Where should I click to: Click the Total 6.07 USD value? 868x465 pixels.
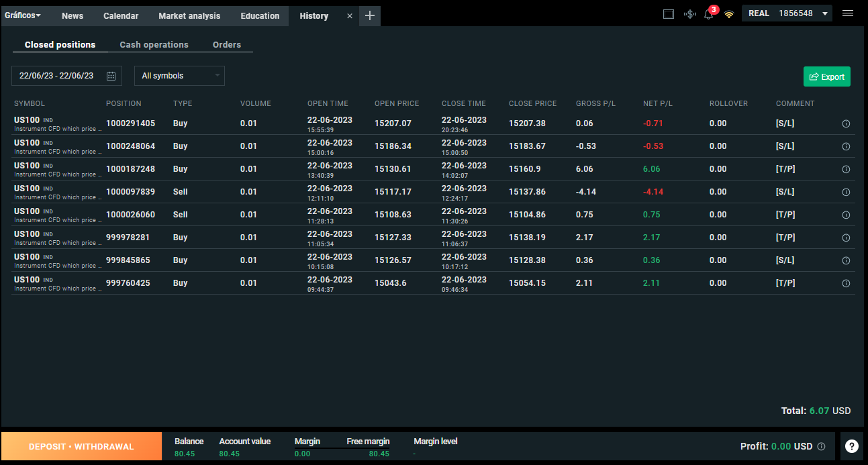[x=816, y=411]
